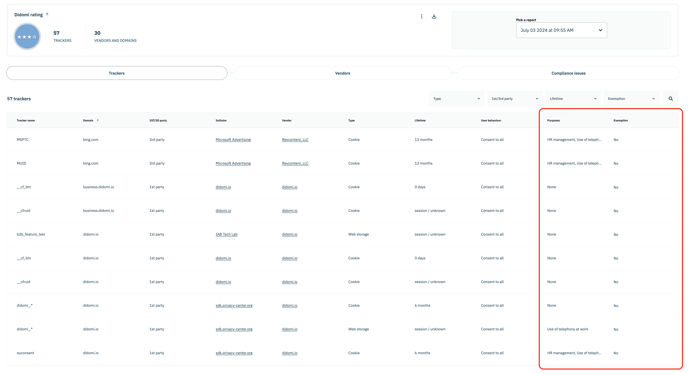This screenshot has height=373, width=688.
Task: Click the '57 trackers' count label
Action: pyautogui.click(x=19, y=99)
